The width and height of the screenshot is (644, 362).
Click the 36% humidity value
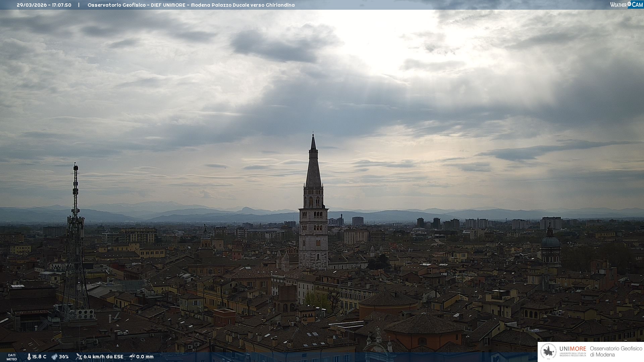(x=64, y=357)
